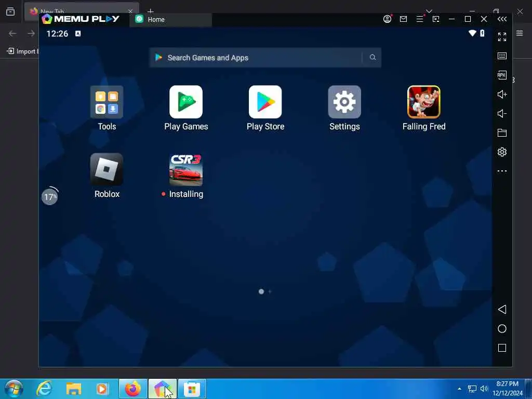Screen dimensions: 532x399
Task: Open Internet Explorer from taskbar
Action: point(44,389)
